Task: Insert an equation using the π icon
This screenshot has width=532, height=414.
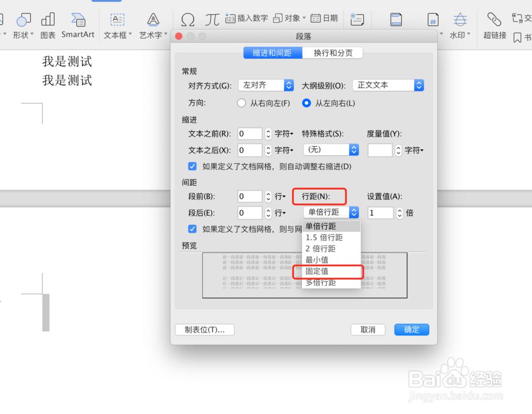Action: click(212, 19)
